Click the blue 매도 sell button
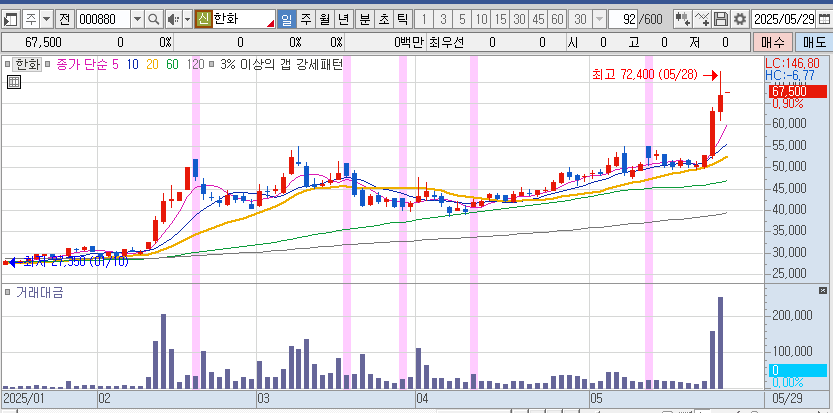 coord(813,43)
